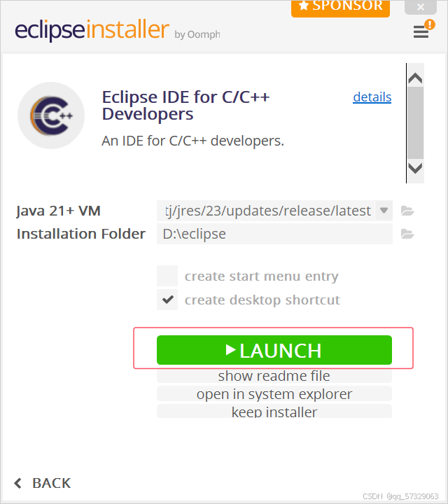Select show readme file option
This screenshot has height=504, width=448.
274,376
